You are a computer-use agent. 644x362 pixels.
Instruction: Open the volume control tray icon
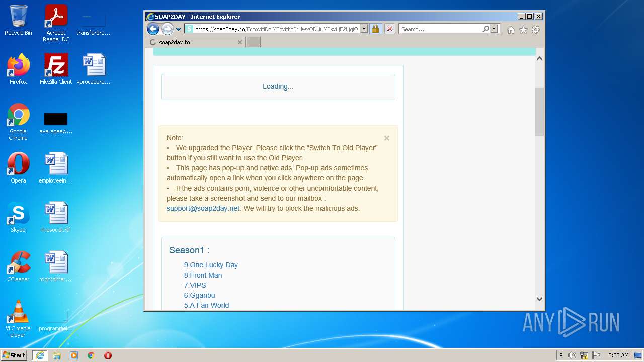pos(572,355)
